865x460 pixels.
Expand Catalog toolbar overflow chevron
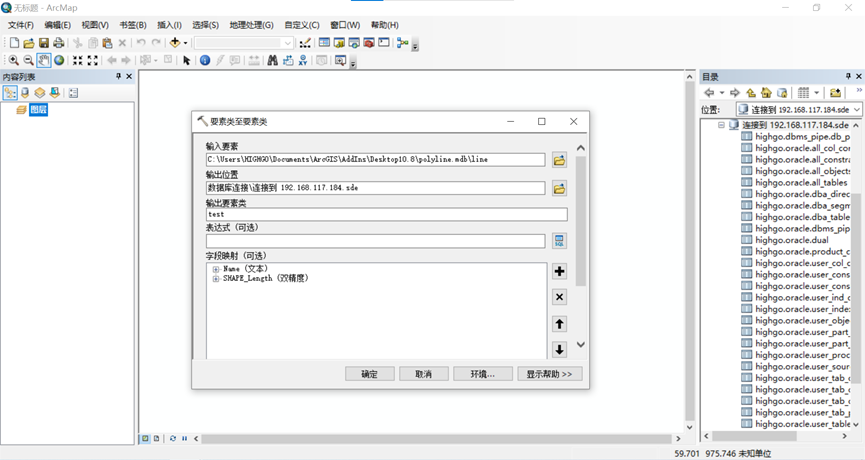(859, 90)
